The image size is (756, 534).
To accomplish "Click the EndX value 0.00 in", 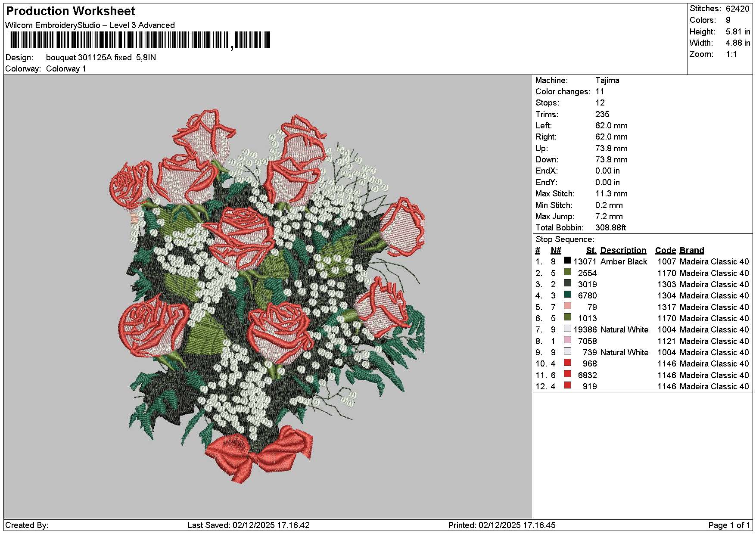I will (607, 171).
